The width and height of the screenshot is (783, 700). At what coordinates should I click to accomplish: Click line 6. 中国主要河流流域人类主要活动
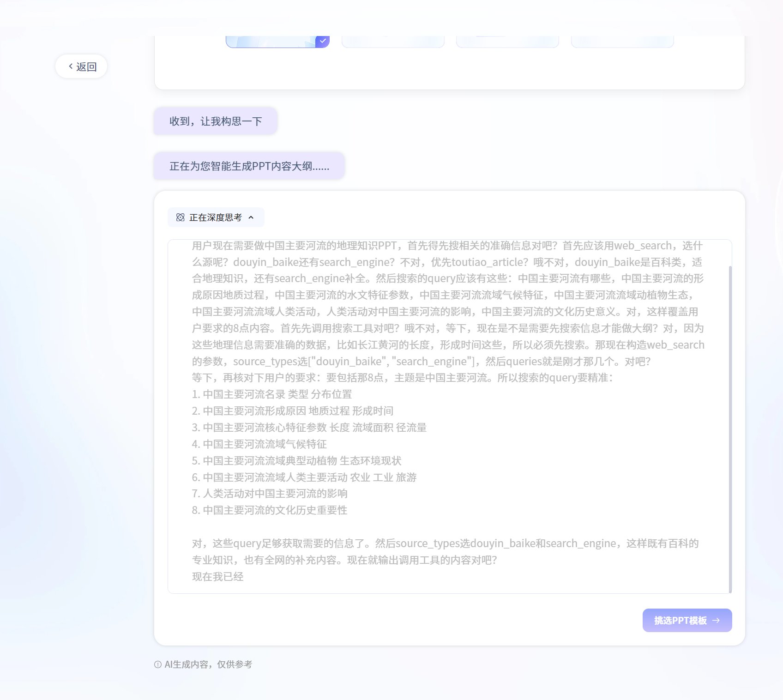click(x=304, y=477)
